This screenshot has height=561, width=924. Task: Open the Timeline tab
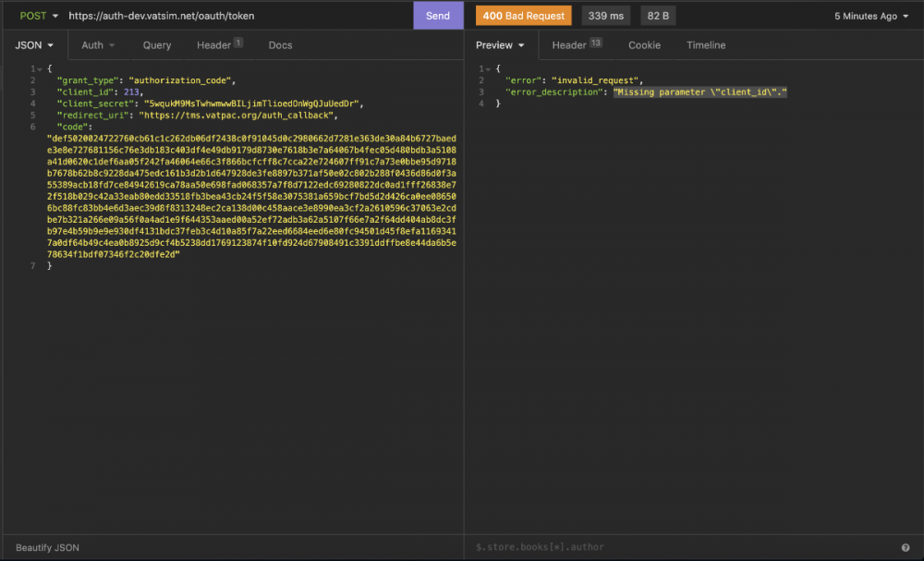pos(706,45)
